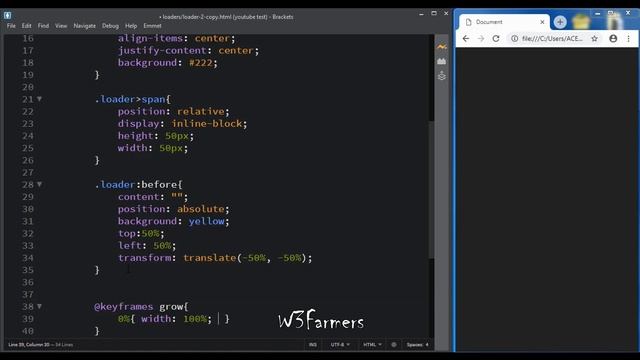Click 'absolute' value on line 30
This screenshot has width=640, height=360.
click(x=201, y=209)
